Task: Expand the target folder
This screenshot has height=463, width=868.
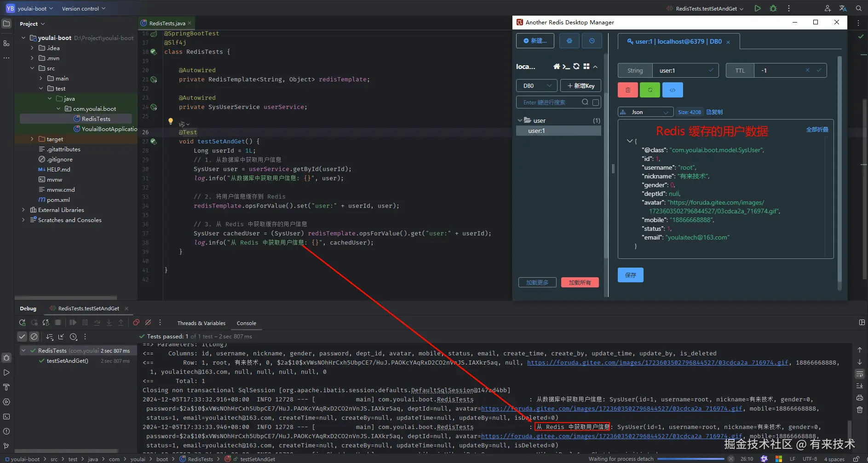Action: coord(32,139)
